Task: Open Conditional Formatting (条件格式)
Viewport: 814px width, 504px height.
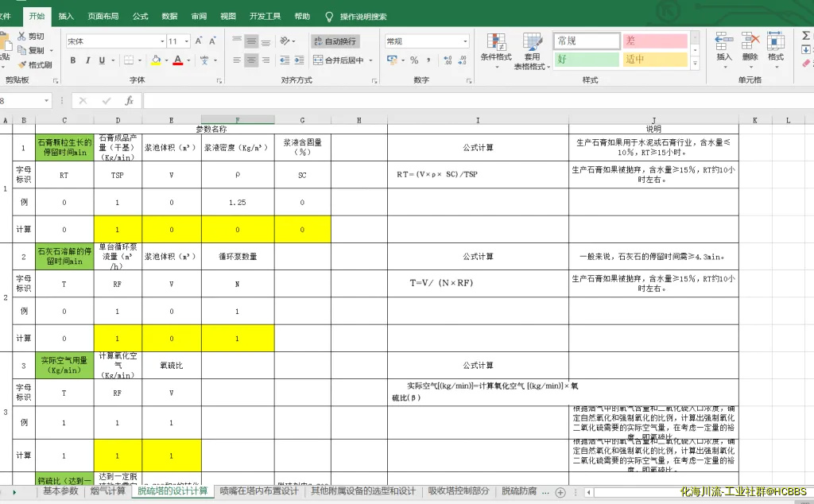Action: click(x=496, y=51)
